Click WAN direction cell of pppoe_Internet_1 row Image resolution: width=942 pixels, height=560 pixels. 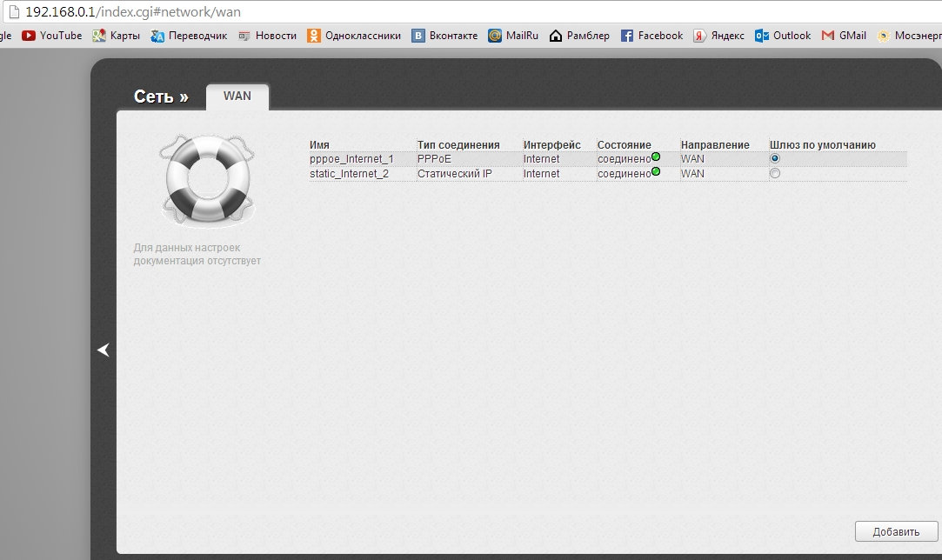[692, 159]
